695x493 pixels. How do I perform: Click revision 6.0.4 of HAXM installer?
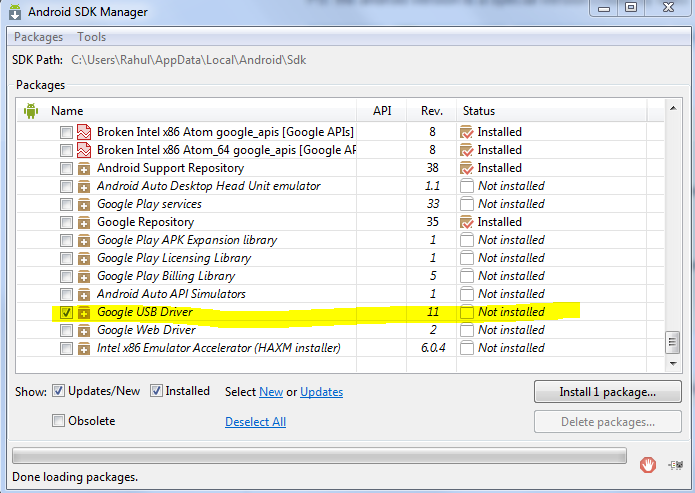[x=433, y=348]
